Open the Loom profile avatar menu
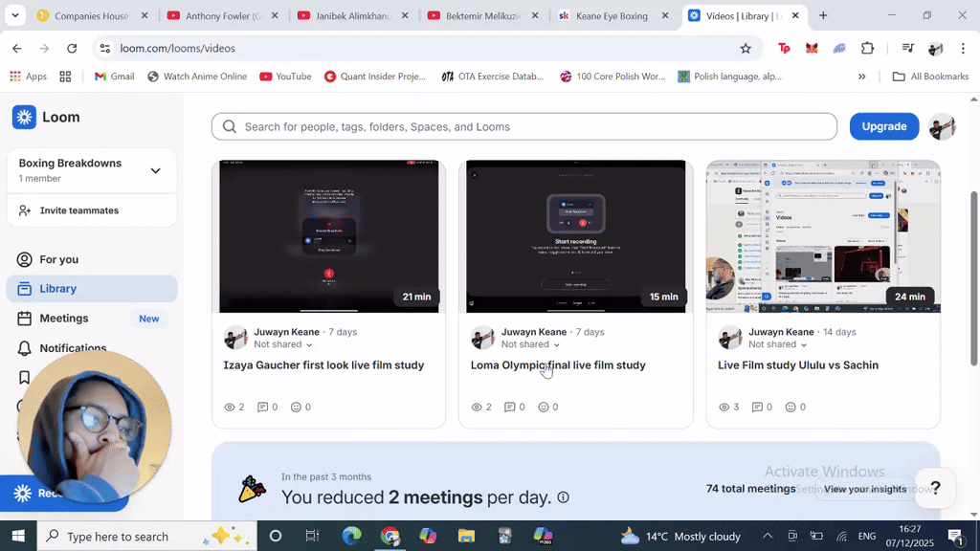This screenshot has width=980, height=551. (x=942, y=126)
